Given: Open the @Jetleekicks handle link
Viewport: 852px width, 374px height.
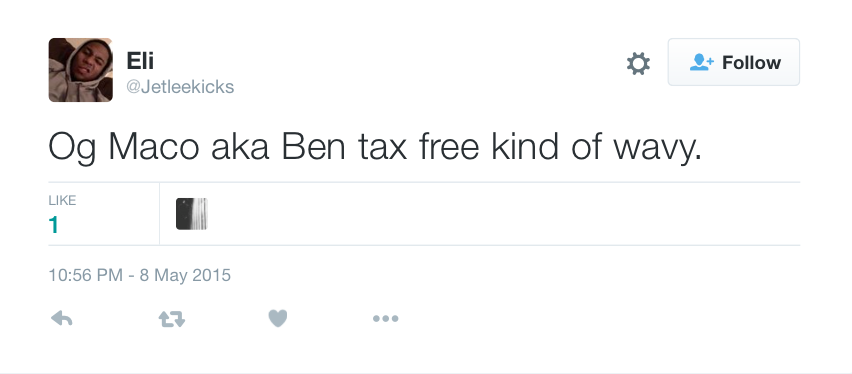Looking at the screenshot, I should pos(180,87).
